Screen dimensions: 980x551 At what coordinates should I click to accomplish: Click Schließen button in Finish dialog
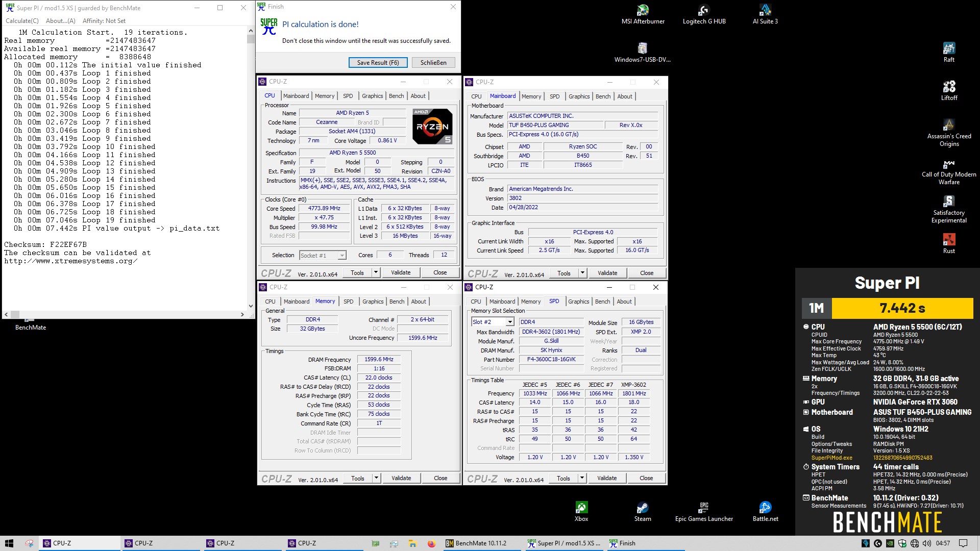click(x=433, y=62)
